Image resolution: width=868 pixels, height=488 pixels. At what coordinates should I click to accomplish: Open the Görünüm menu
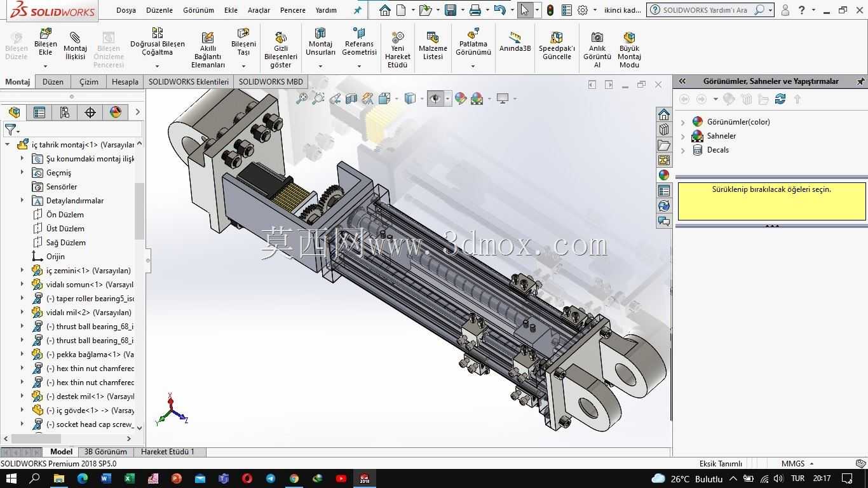pyautogui.click(x=198, y=10)
